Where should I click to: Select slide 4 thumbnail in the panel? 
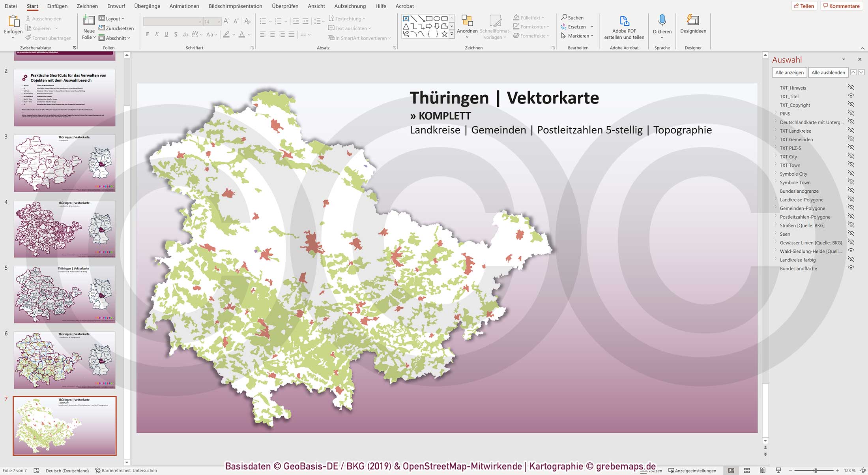64,229
